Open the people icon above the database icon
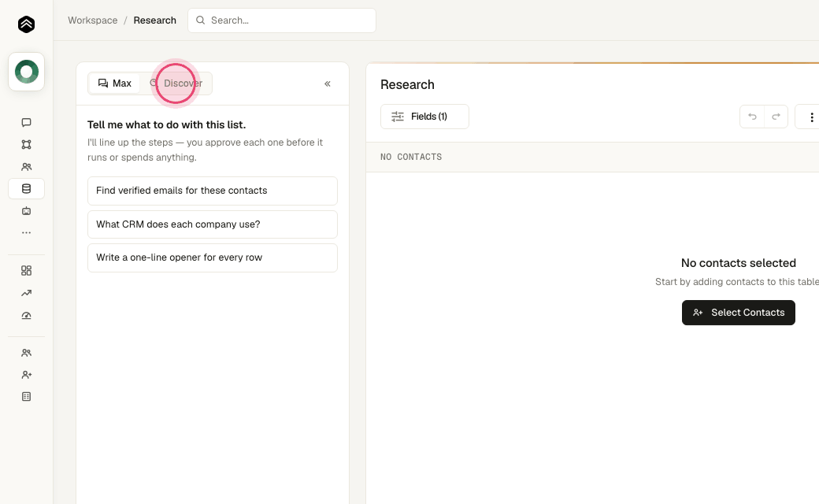The width and height of the screenshot is (819, 504). [x=26, y=167]
